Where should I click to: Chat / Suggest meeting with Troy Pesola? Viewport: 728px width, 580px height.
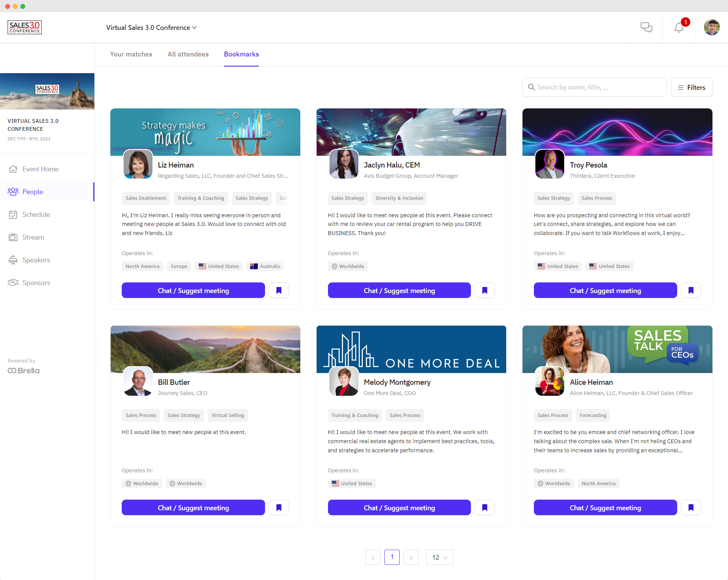[605, 290]
